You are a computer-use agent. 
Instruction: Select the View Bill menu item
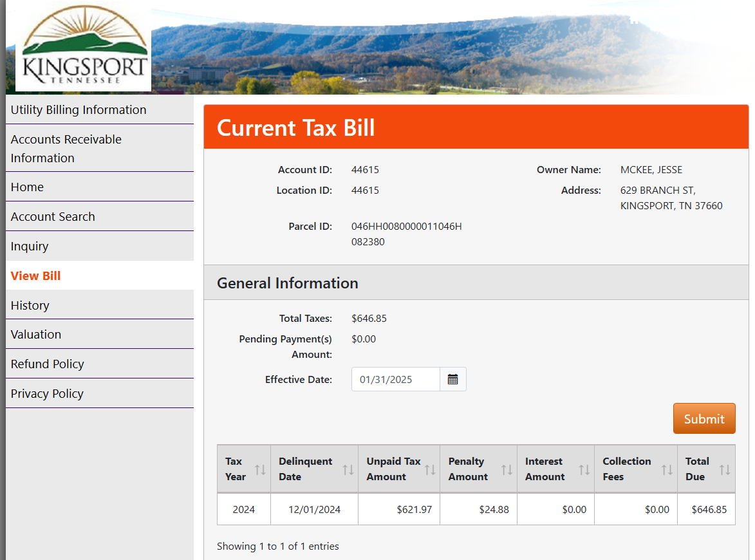click(35, 276)
